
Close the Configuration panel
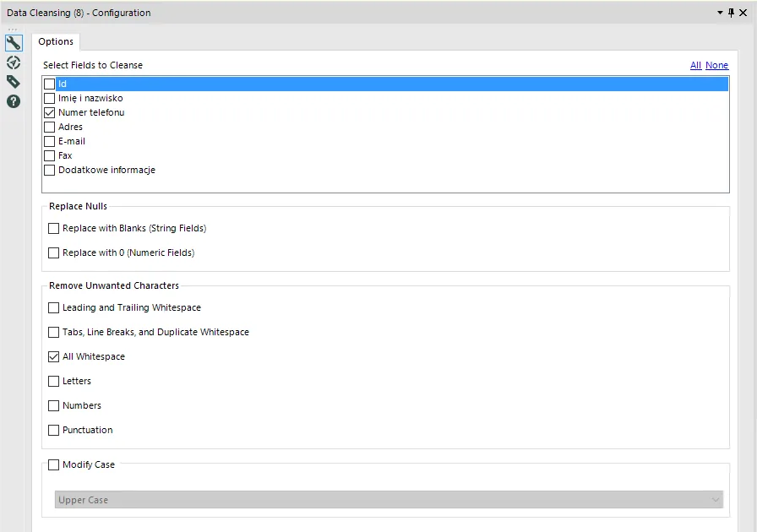pos(743,13)
